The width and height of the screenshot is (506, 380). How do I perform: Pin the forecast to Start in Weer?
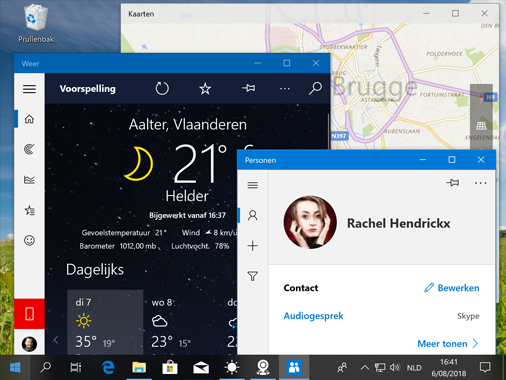[249, 88]
